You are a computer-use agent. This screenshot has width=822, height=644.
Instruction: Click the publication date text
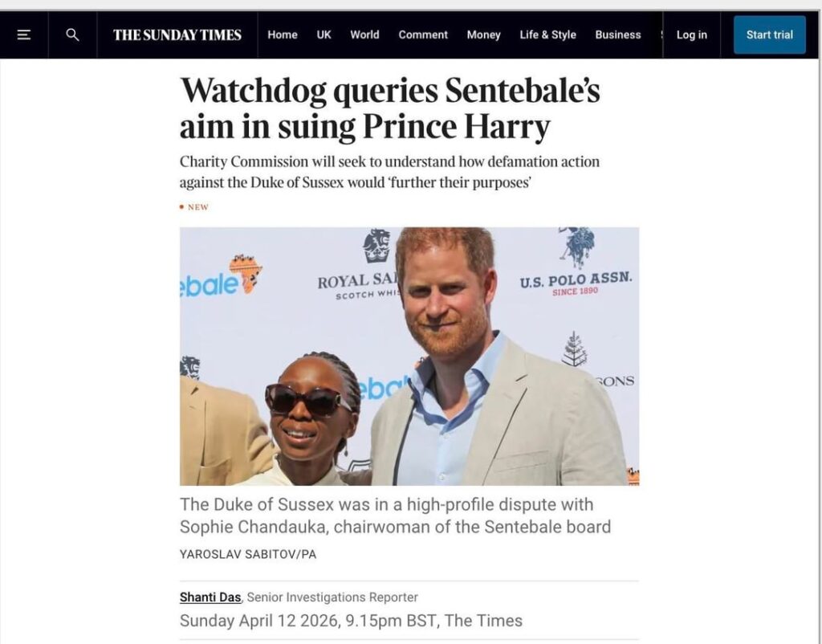point(351,621)
